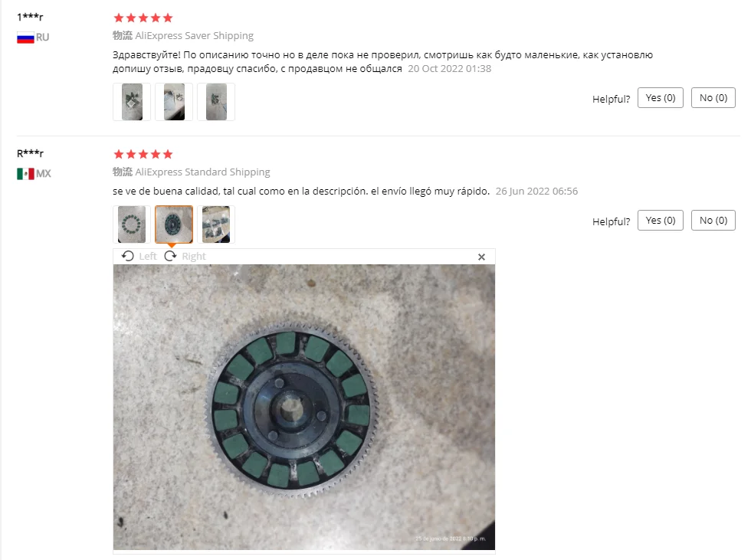Vote No (0) on the MX review
Viewport: 751px width, 560px height.
click(713, 220)
